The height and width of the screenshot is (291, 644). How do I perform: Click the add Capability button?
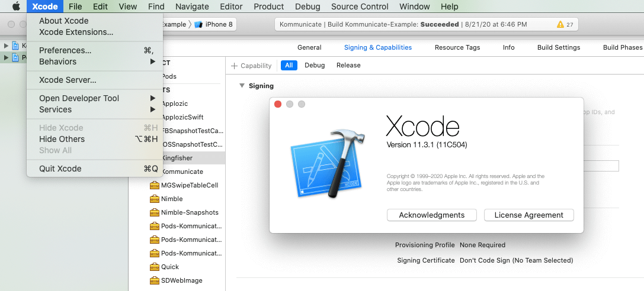click(251, 66)
